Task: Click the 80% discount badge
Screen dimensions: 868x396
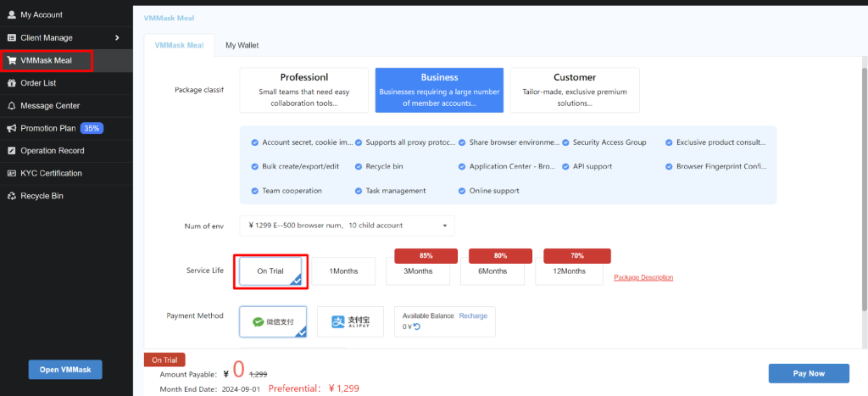Action: [500, 256]
